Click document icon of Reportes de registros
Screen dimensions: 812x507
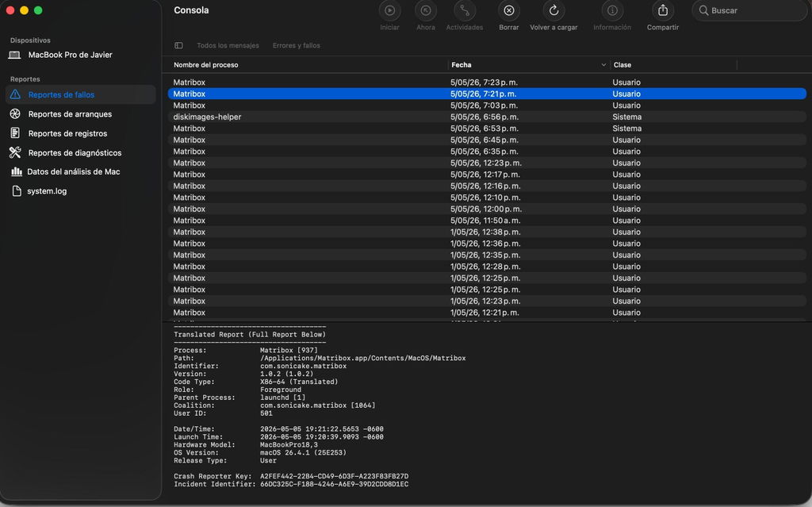[15, 133]
